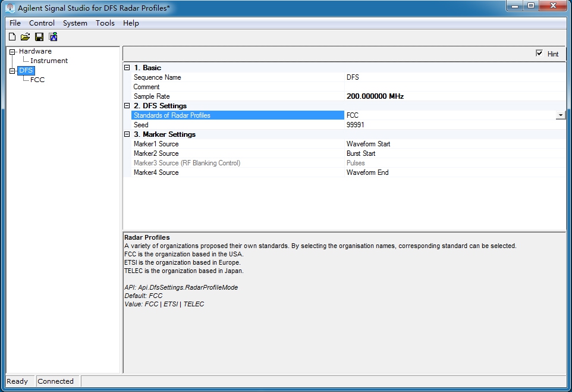
Task: Select the Hardware tree item
Action: (36, 51)
